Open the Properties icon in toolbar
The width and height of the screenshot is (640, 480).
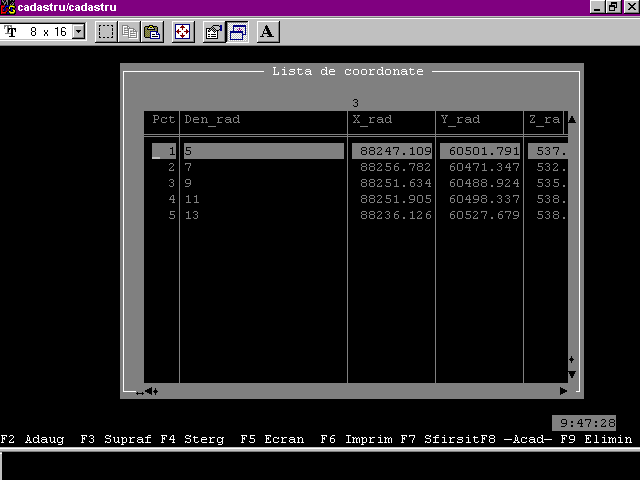coord(213,32)
